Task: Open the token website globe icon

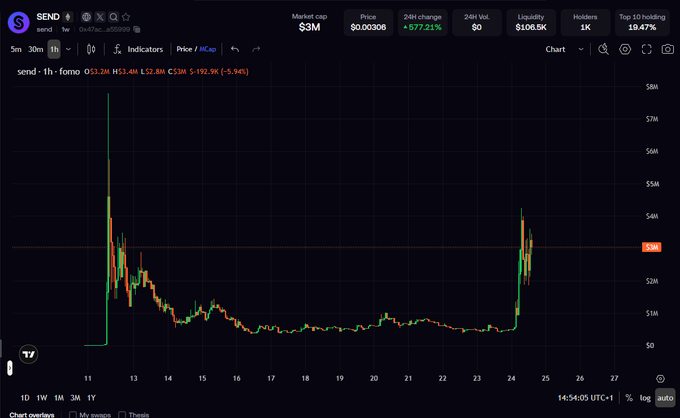Action: click(86, 17)
